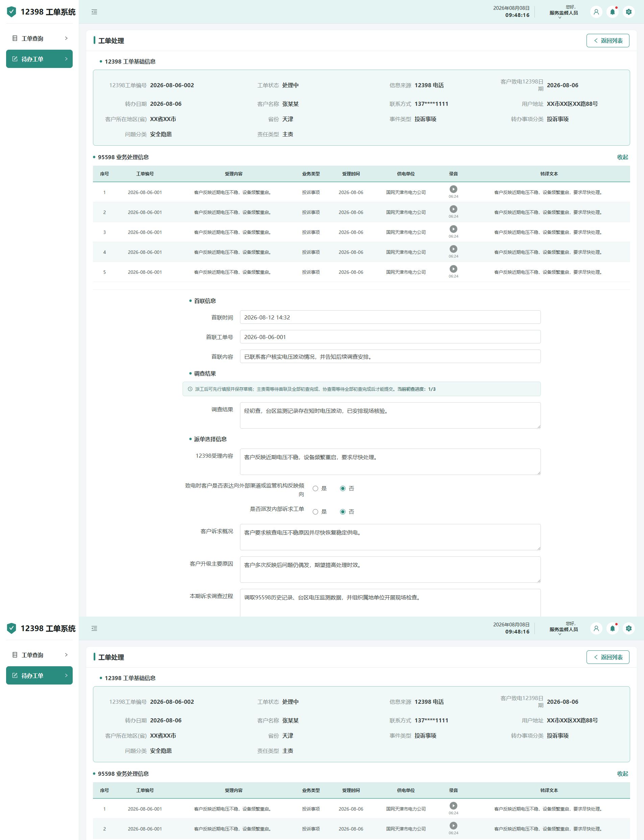
Task: Click the upper 137****1111 phone number
Action: pos(431,104)
